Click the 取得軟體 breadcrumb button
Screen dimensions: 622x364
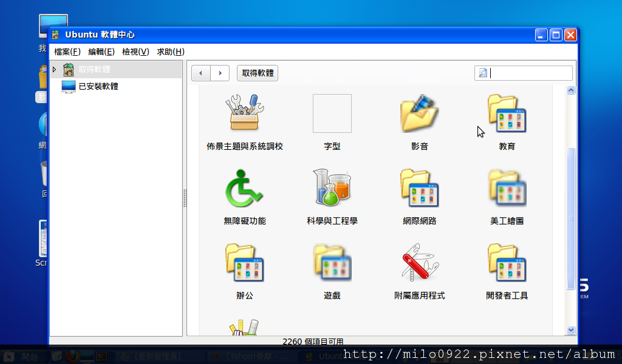click(x=258, y=73)
